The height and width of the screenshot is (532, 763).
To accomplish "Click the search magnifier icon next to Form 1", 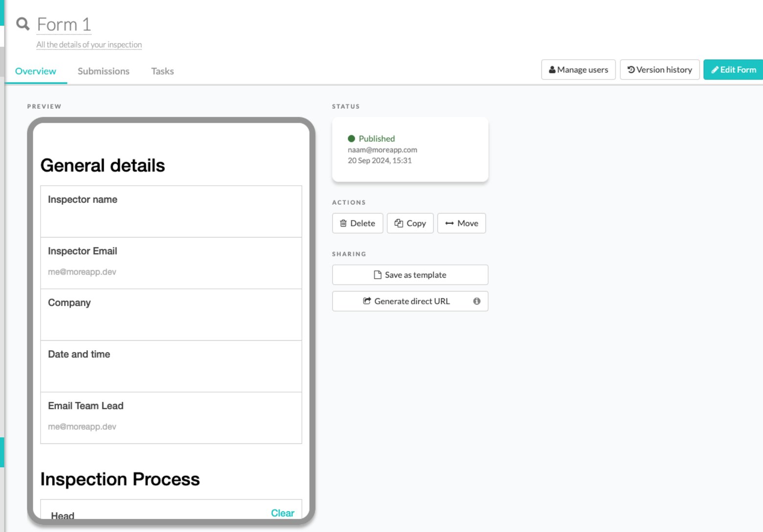I will (x=22, y=24).
